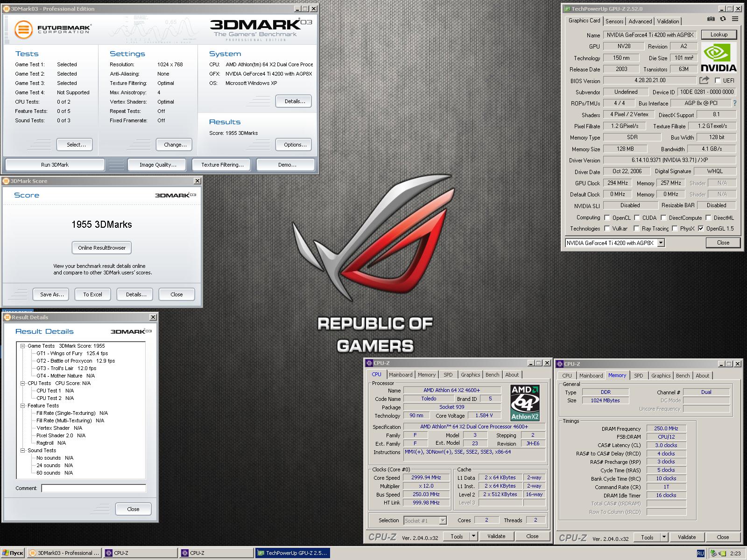747x560 pixels.
Task: Click Save As... in 3DMark Score
Action: tap(52, 294)
